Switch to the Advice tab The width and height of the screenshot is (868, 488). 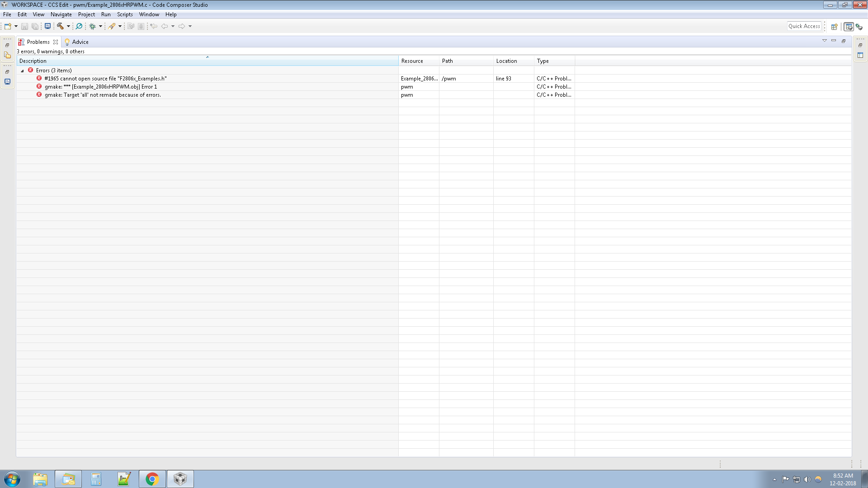80,42
